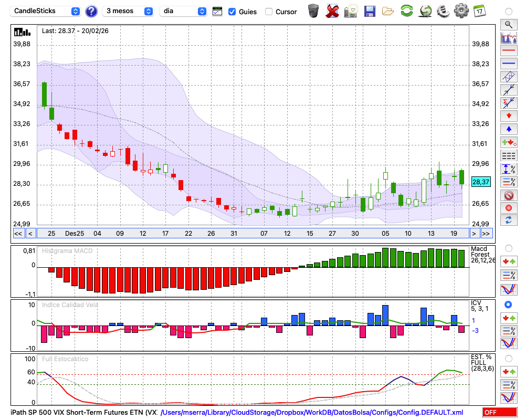
Task: Select the radio button beside the MACD panel
Action: [x=508, y=248]
